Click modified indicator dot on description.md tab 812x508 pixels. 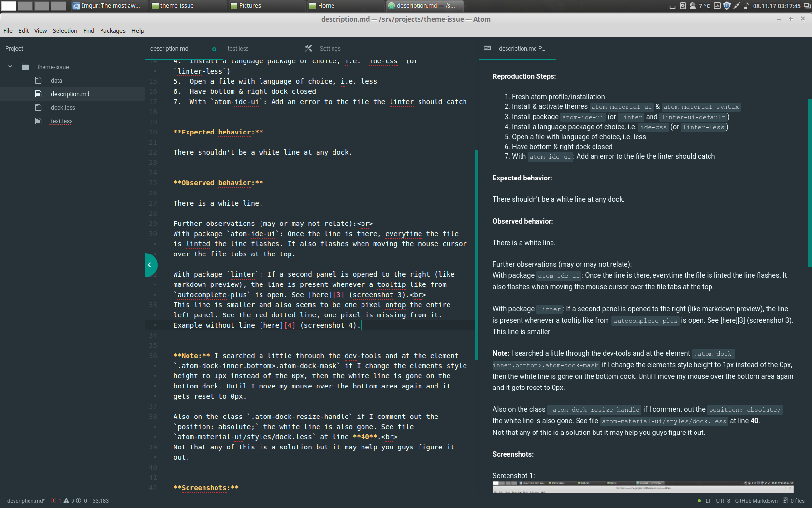[x=214, y=49]
